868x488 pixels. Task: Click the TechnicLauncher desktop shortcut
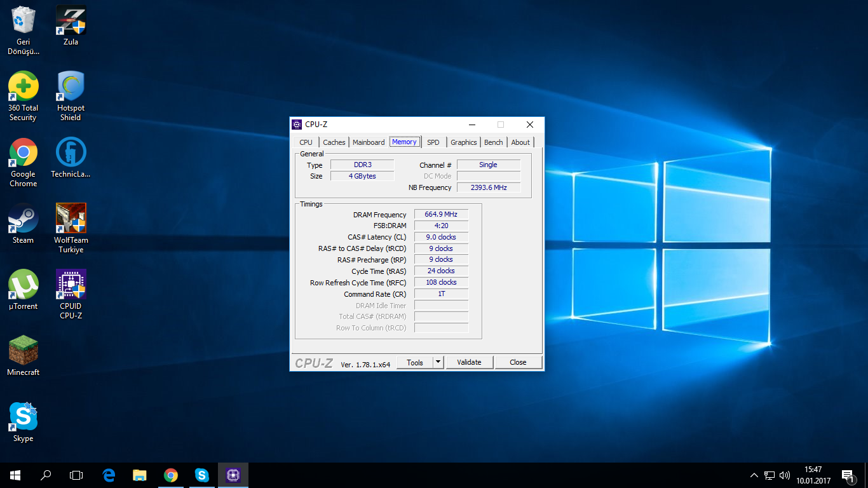(71, 153)
